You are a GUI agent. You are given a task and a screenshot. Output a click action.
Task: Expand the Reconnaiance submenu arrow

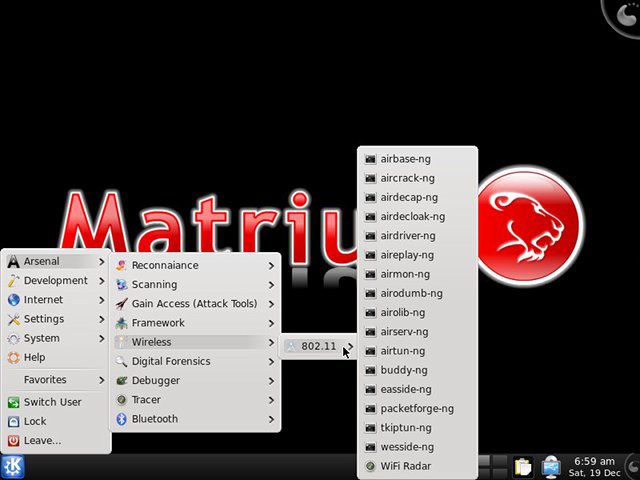271,266
